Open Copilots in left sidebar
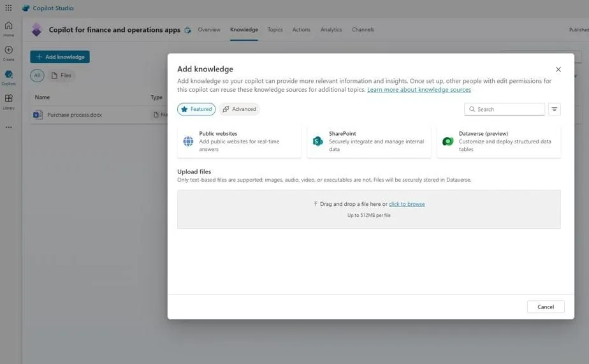This screenshot has height=364, width=589. coord(9,78)
